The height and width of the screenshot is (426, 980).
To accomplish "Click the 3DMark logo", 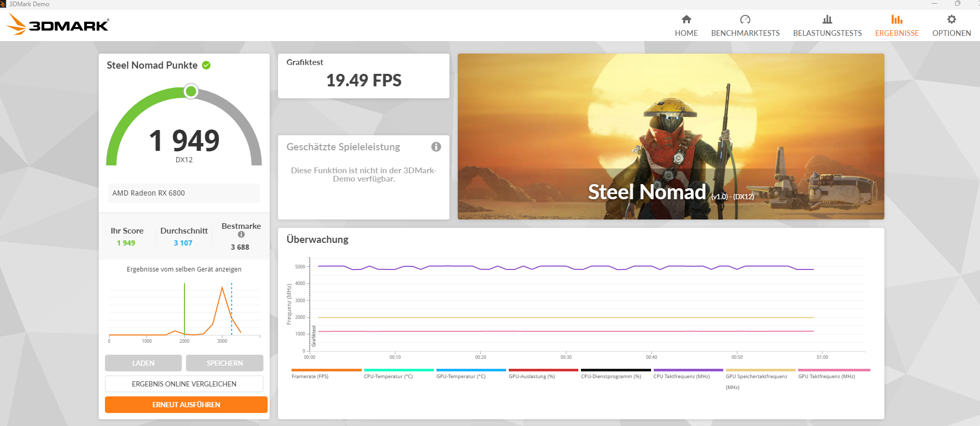I will point(58,24).
